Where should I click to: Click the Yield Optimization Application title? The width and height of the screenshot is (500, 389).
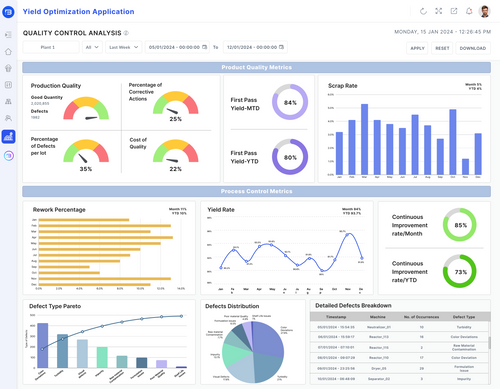pyautogui.click(x=78, y=12)
